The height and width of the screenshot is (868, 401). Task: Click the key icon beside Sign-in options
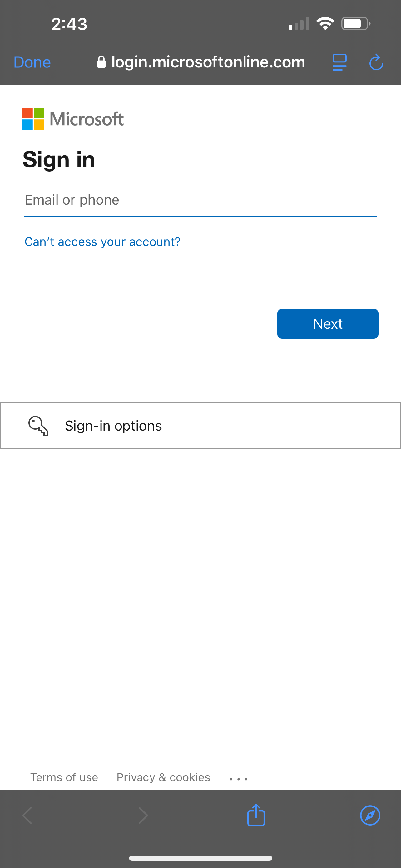tap(38, 426)
